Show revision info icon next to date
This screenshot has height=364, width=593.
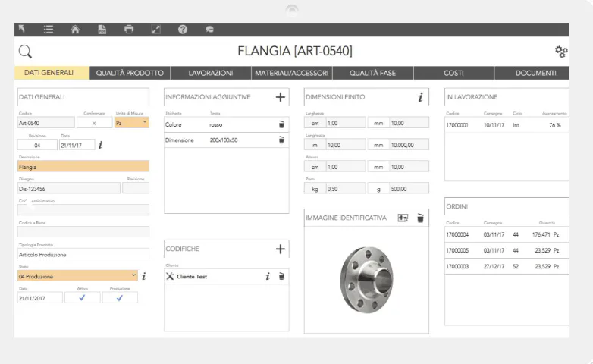101,145
